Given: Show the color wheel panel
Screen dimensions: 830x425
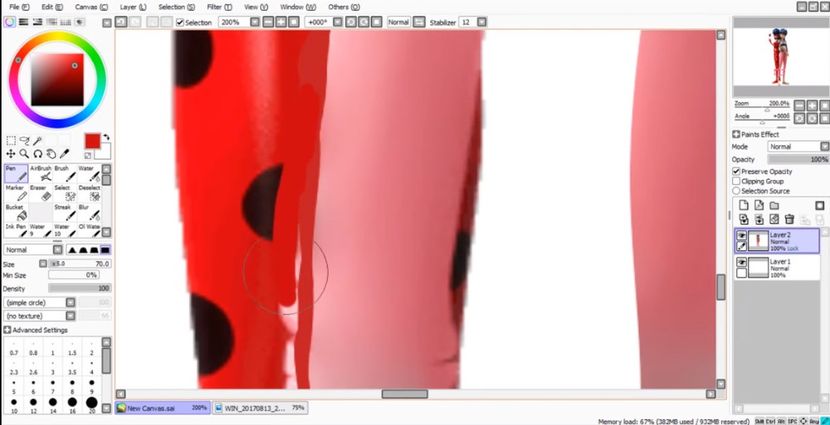Looking at the screenshot, I should pyautogui.click(x=10, y=22).
